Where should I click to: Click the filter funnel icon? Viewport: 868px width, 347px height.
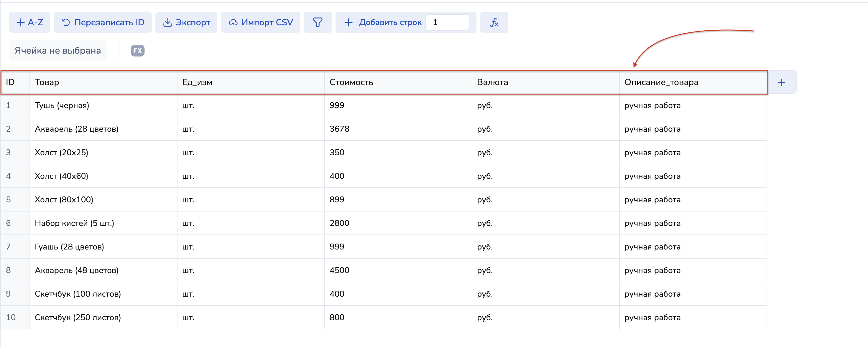coord(318,22)
